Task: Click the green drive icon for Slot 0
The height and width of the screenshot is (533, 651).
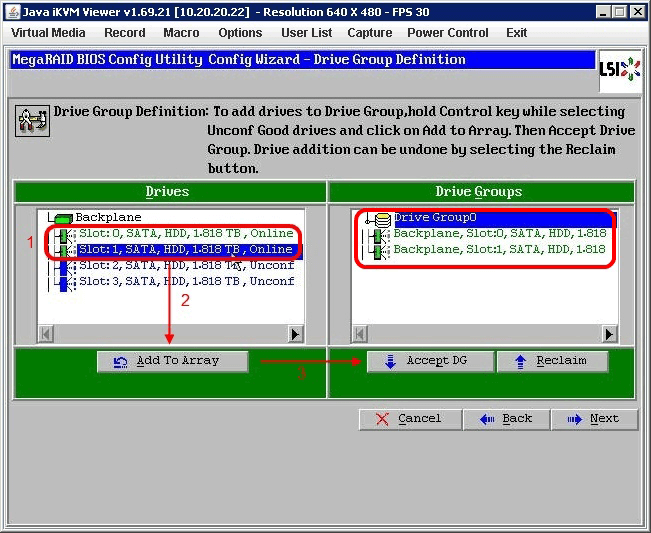Action: click(63, 234)
